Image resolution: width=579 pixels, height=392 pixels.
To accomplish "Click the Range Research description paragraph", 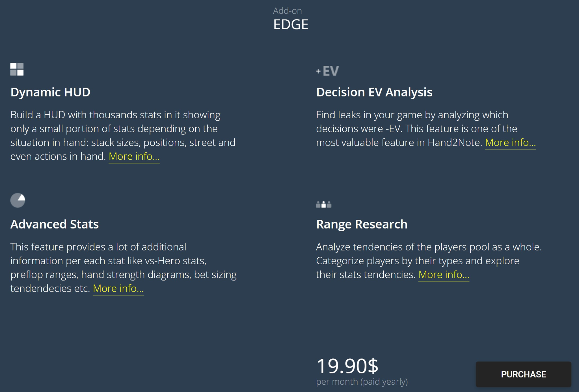I will click(429, 261).
